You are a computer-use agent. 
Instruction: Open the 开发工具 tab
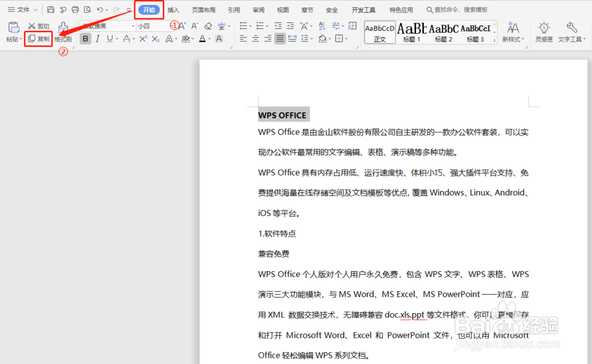[363, 10]
